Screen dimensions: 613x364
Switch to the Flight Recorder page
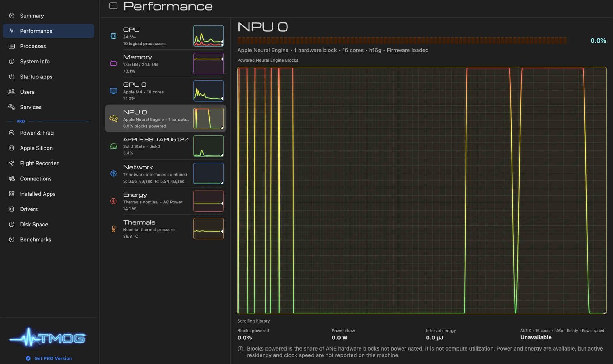tap(48, 163)
